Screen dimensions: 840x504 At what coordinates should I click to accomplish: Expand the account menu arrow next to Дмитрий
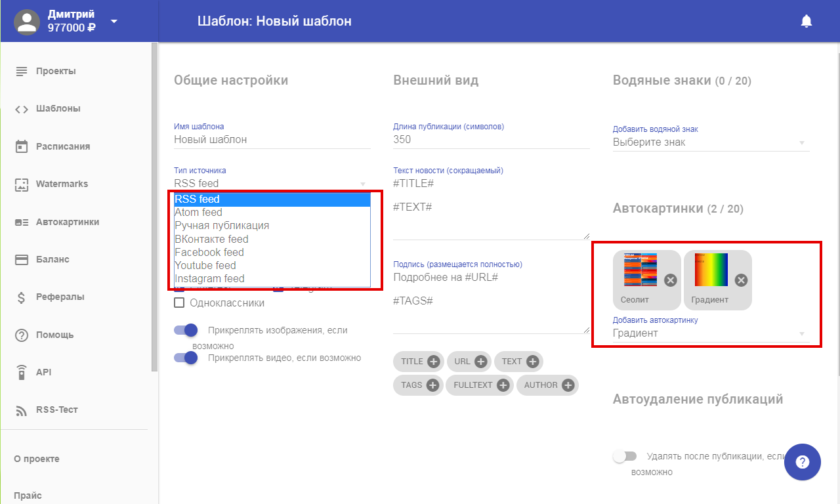pyautogui.click(x=114, y=21)
